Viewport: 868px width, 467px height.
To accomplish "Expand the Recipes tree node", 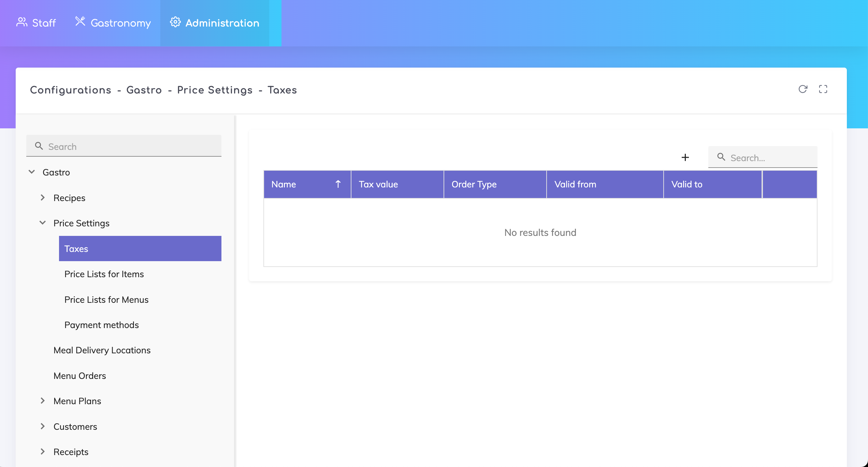I will 43,198.
